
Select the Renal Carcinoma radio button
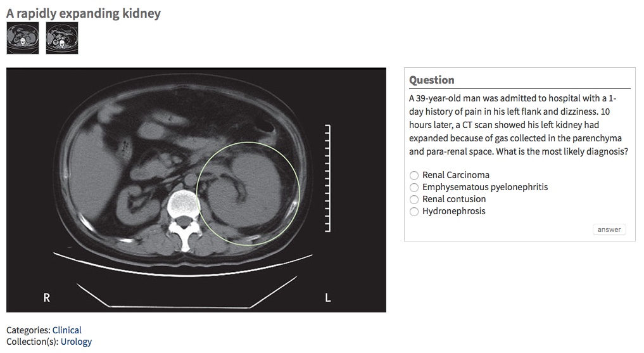point(414,175)
